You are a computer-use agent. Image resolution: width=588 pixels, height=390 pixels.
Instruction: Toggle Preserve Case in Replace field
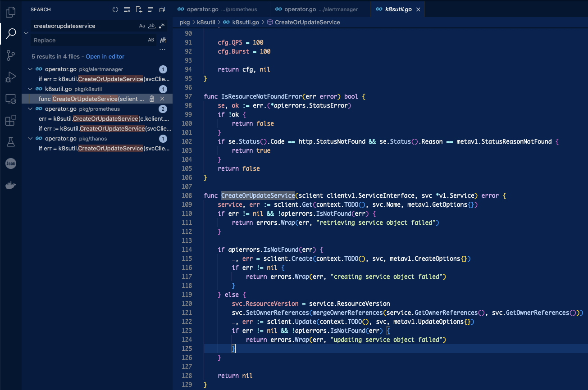pos(151,40)
